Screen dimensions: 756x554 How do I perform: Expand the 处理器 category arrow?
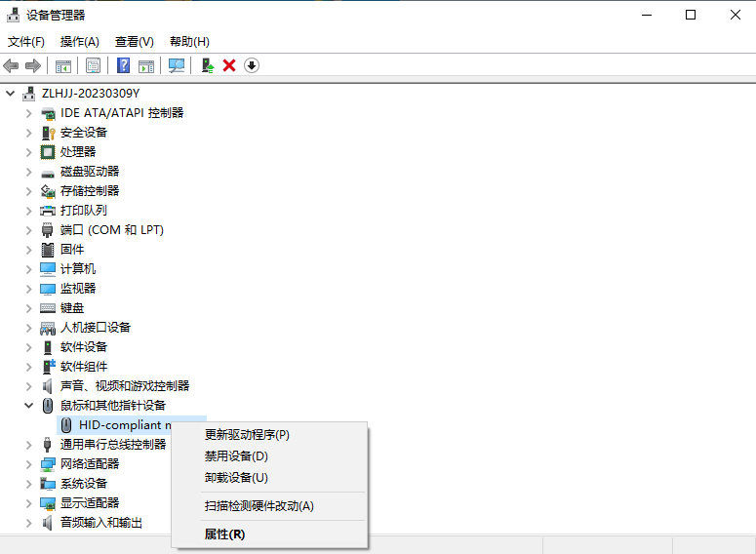pyautogui.click(x=29, y=152)
